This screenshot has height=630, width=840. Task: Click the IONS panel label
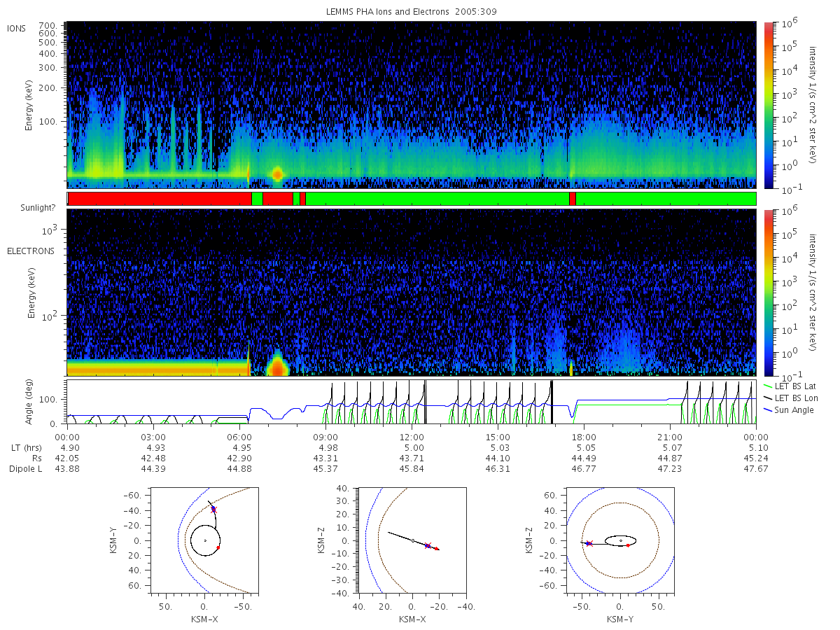point(17,28)
